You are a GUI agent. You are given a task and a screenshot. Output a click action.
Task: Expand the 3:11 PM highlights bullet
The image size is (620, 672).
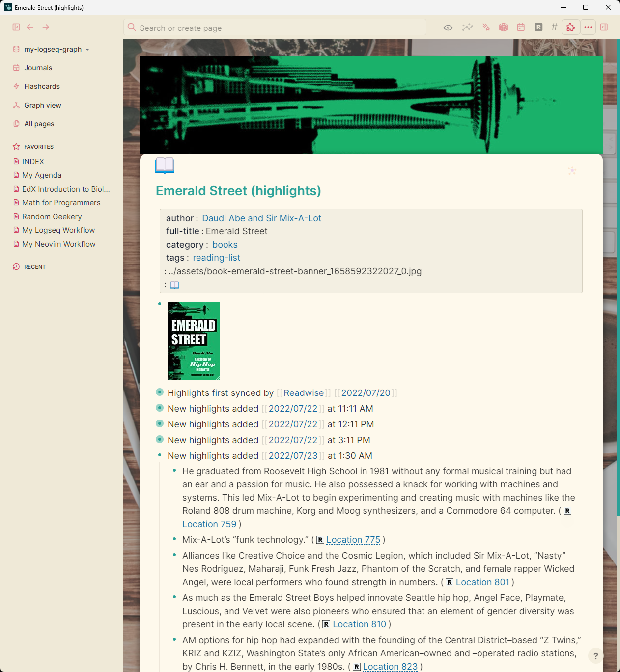[x=160, y=439]
